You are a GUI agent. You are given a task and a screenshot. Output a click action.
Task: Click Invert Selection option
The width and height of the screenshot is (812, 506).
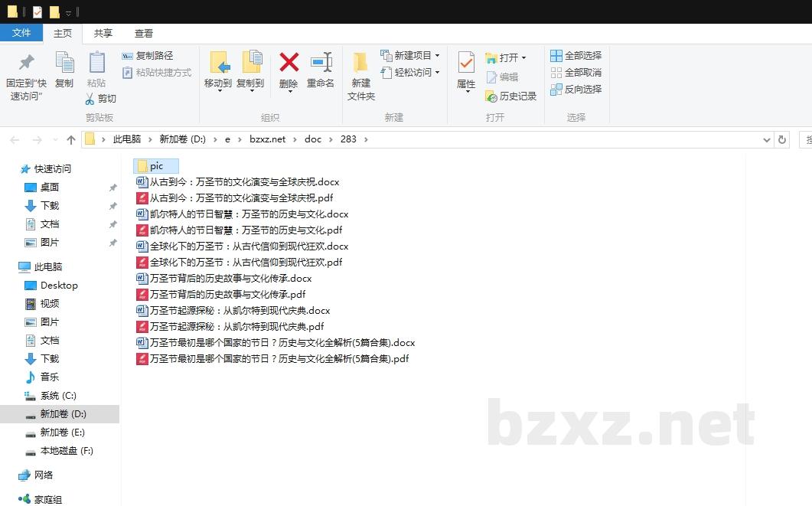coord(556,90)
